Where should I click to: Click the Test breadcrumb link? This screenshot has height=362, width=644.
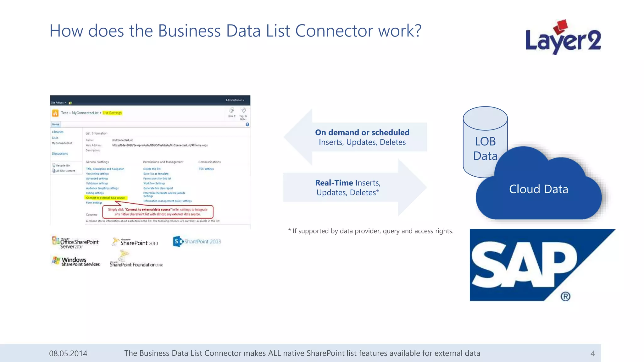coord(64,113)
